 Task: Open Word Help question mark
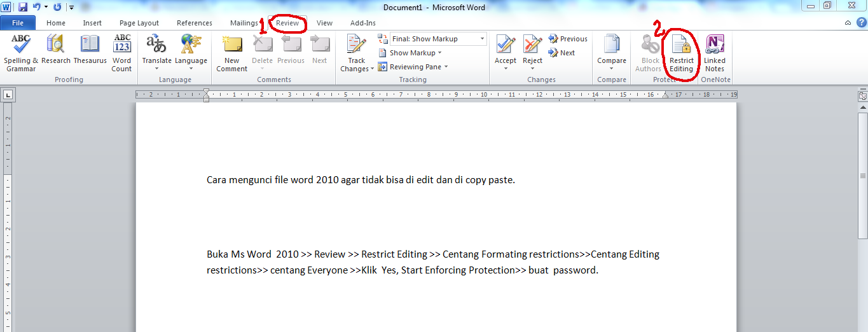coord(861,22)
